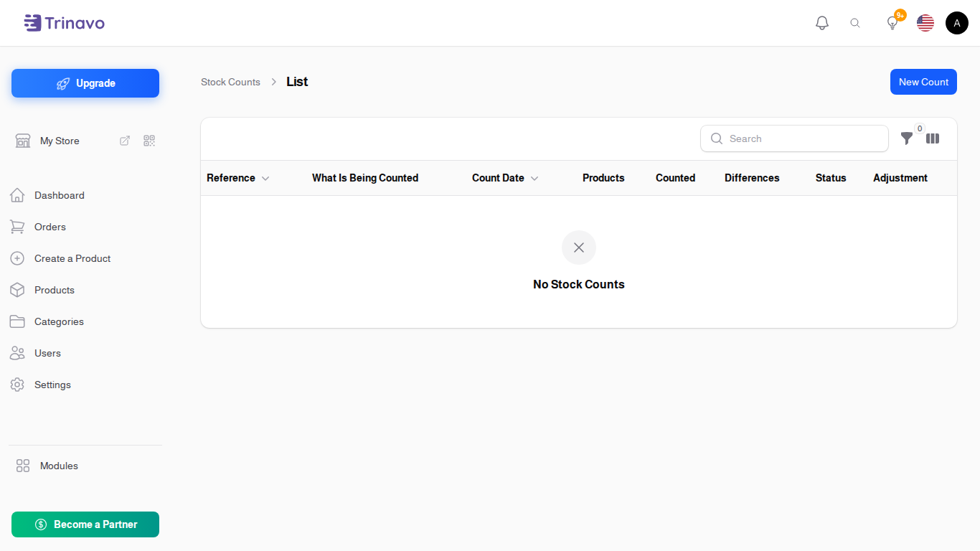This screenshot has height=551, width=980.
Task: Click the Products column header
Action: click(x=603, y=178)
